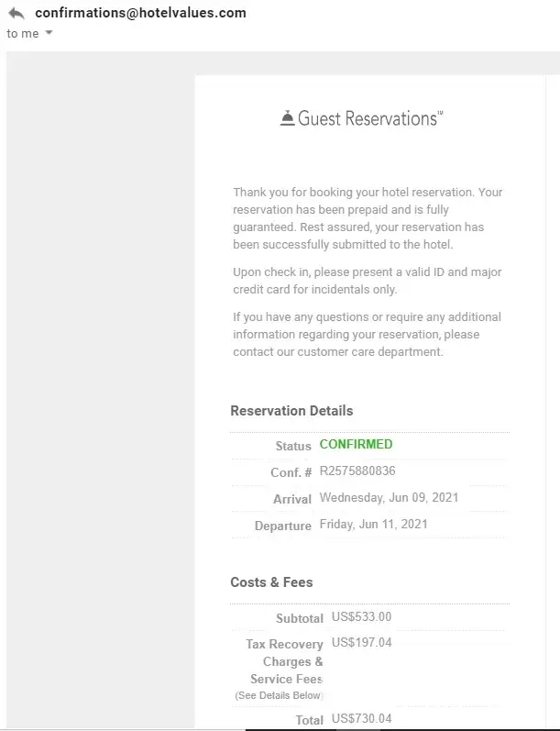Click the "See Details Below" note
This screenshot has width=560, height=731.
[279, 696]
